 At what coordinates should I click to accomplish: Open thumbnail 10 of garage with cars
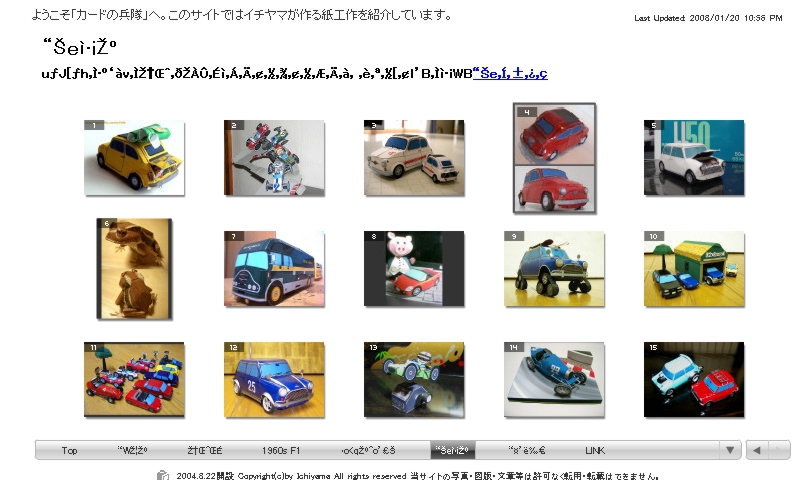tap(694, 268)
